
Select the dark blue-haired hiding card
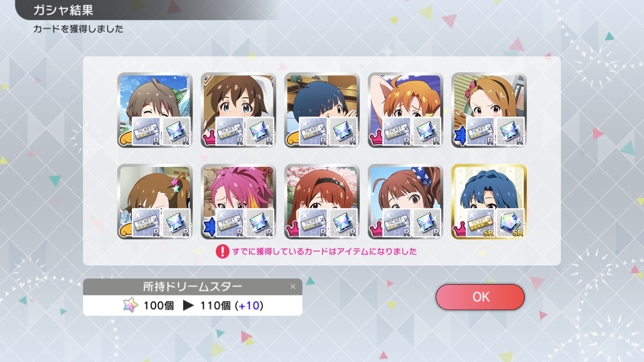[x=322, y=110]
